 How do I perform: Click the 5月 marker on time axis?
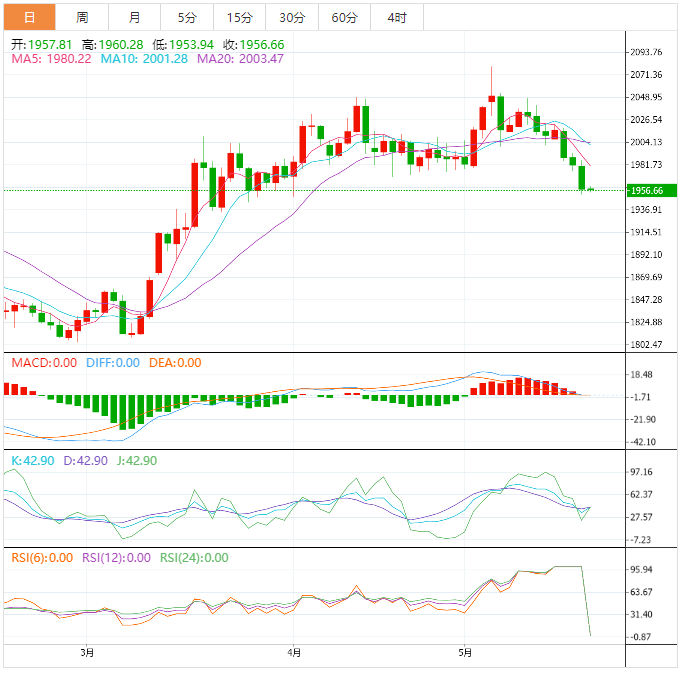tap(463, 653)
